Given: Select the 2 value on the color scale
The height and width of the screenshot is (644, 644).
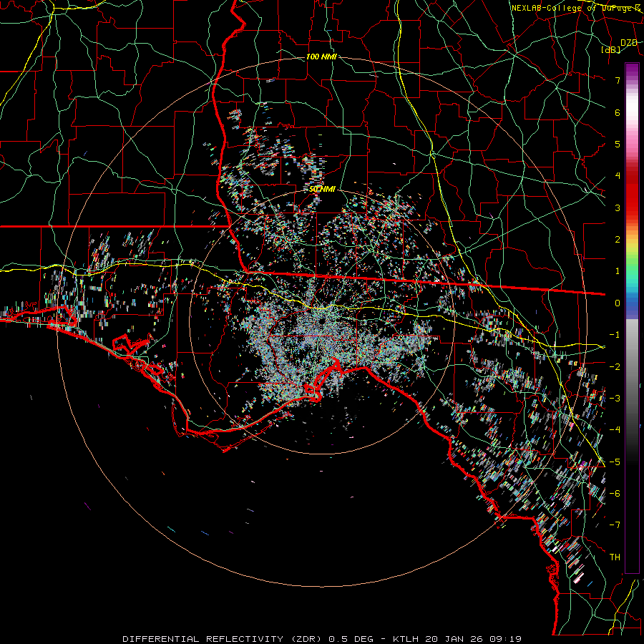Looking at the screenshot, I should [x=618, y=240].
